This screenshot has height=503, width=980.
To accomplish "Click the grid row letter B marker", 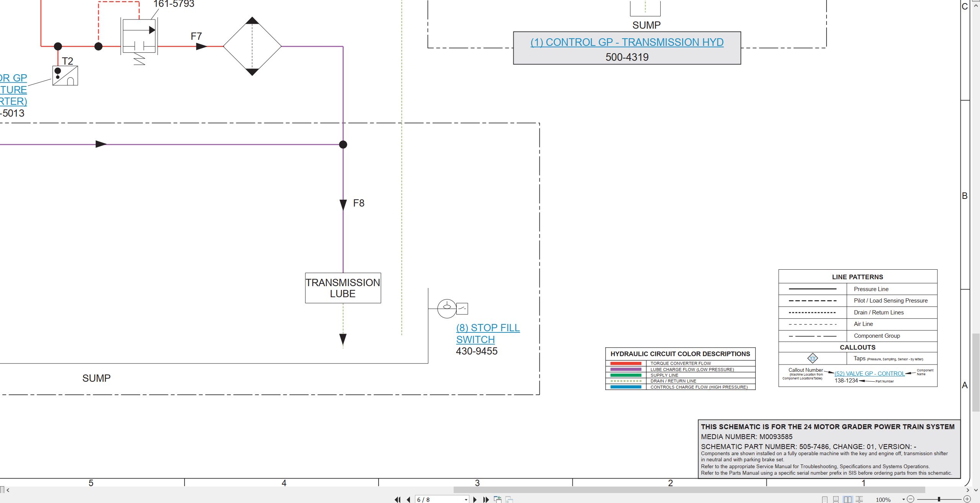I will coord(965,196).
